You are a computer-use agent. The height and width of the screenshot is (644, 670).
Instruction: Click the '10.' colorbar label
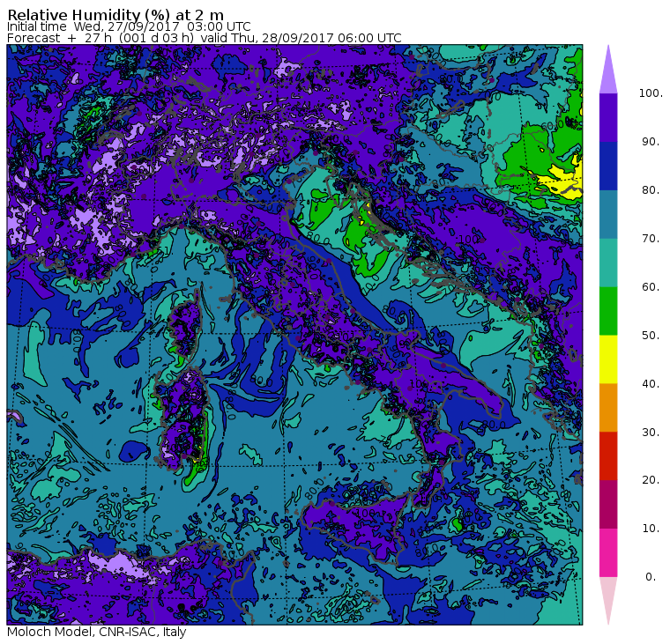(651, 529)
